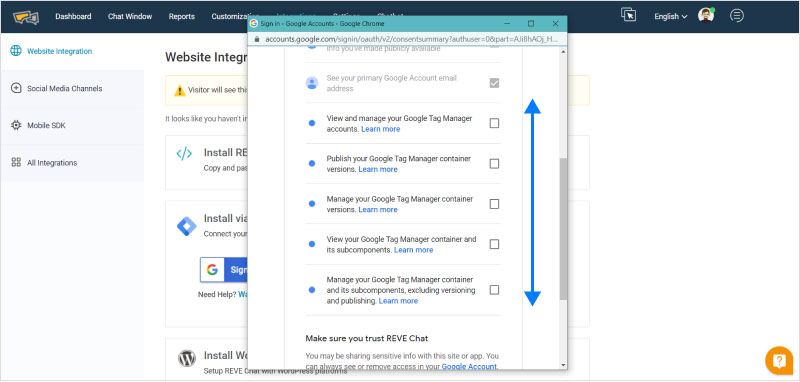The image size is (800, 382).
Task: Click the popup address bar URL
Action: [411, 39]
